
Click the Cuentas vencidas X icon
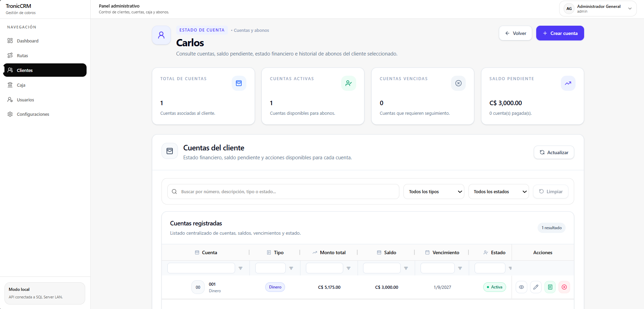459,83
